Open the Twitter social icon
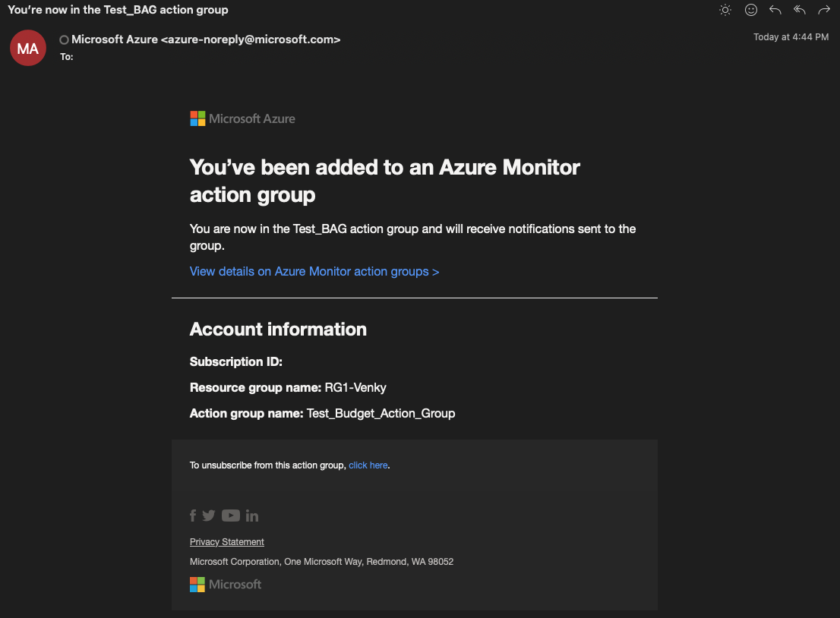 209,516
